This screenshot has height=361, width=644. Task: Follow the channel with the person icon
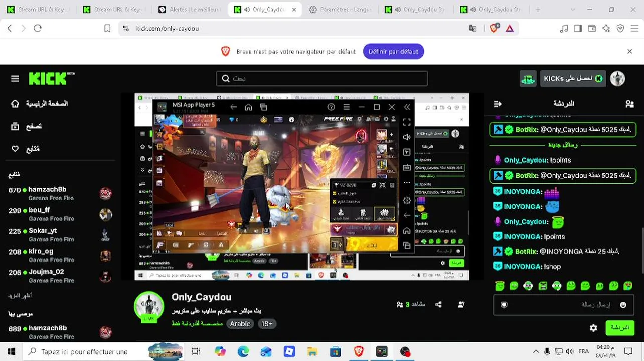461,304
